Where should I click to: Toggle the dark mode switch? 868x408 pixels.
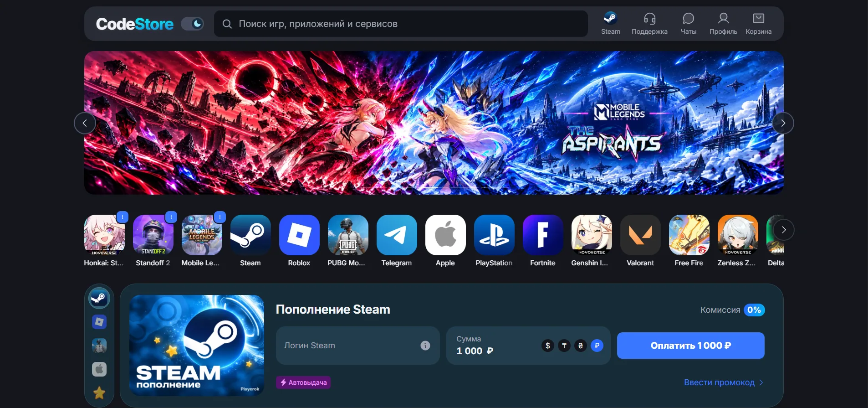click(192, 24)
